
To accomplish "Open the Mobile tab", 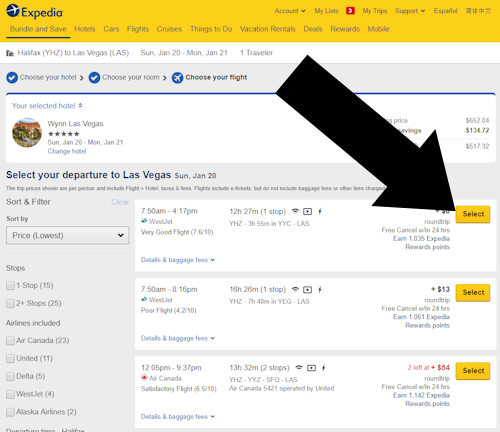I will point(378,29).
